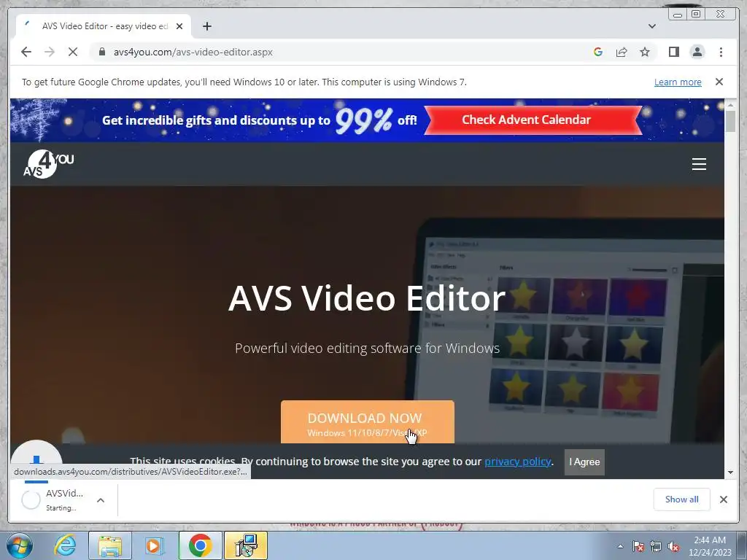Click the page scrollbar down arrow
Viewport: 747px width, 560px height.
click(731, 472)
